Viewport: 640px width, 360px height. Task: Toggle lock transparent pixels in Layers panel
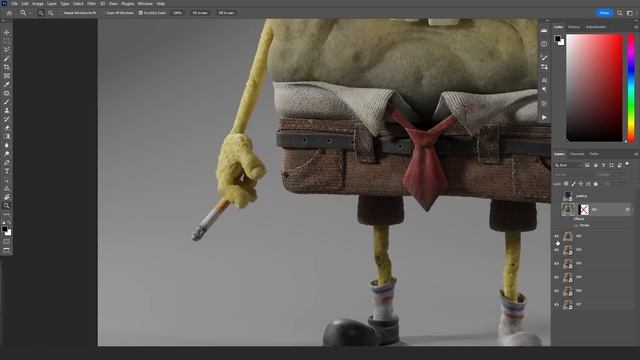coord(566,184)
